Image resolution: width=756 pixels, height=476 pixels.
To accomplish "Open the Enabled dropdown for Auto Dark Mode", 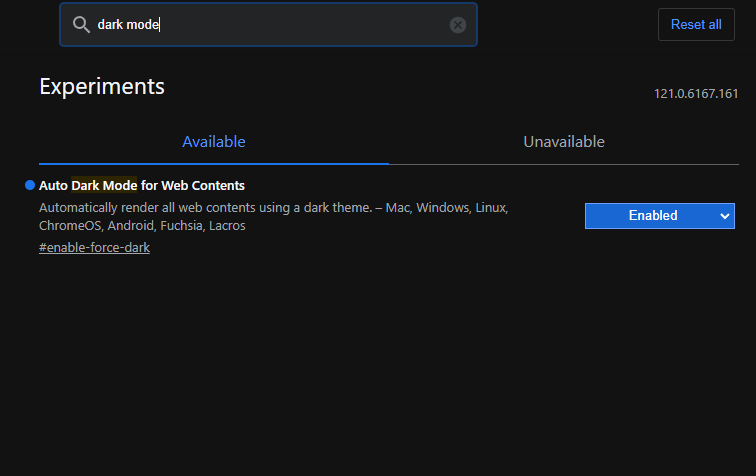I will click(660, 216).
